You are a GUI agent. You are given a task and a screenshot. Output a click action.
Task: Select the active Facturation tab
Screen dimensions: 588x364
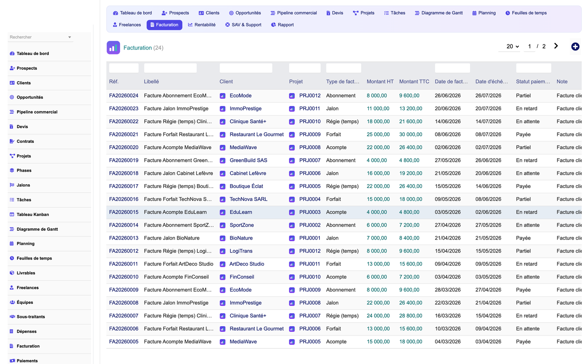[x=164, y=25]
